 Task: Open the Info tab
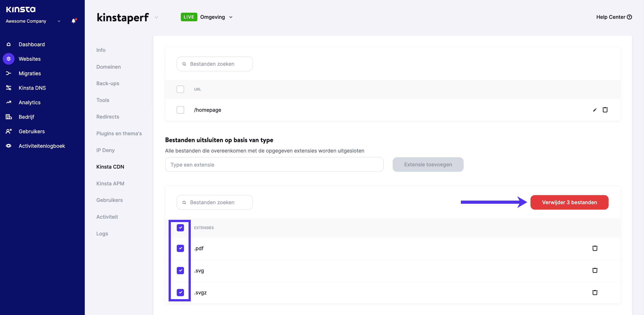coord(101,50)
